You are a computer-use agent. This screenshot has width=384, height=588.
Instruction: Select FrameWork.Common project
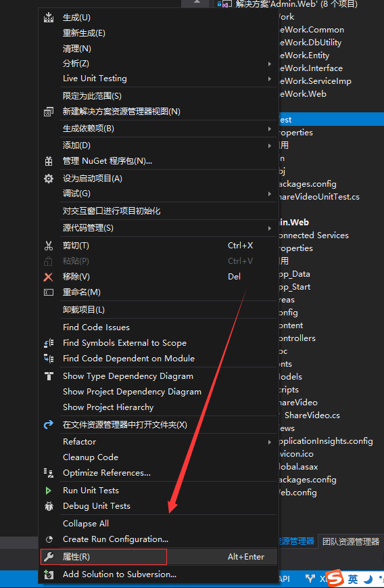pyautogui.click(x=311, y=30)
